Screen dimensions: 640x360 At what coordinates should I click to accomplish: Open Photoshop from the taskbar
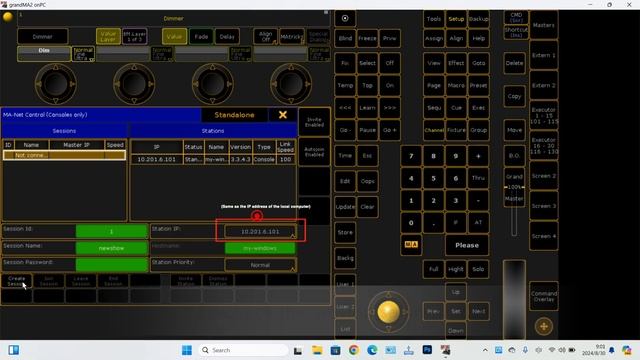(427, 350)
